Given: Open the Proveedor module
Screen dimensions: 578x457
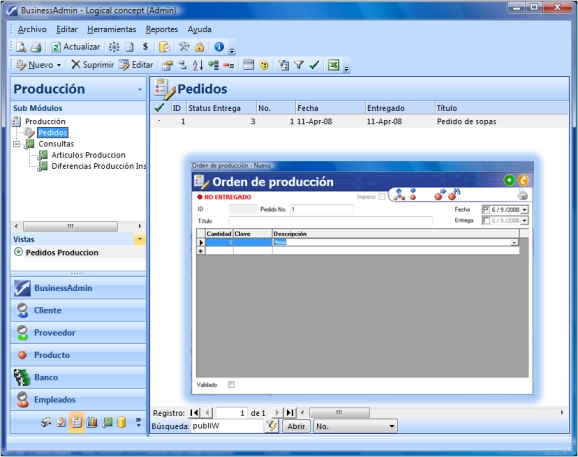Looking at the screenshot, I should (x=78, y=333).
